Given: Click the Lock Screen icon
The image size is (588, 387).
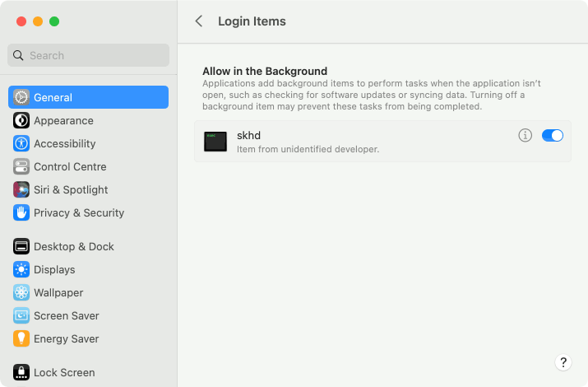Looking at the screenshot, I should (21, 372).
